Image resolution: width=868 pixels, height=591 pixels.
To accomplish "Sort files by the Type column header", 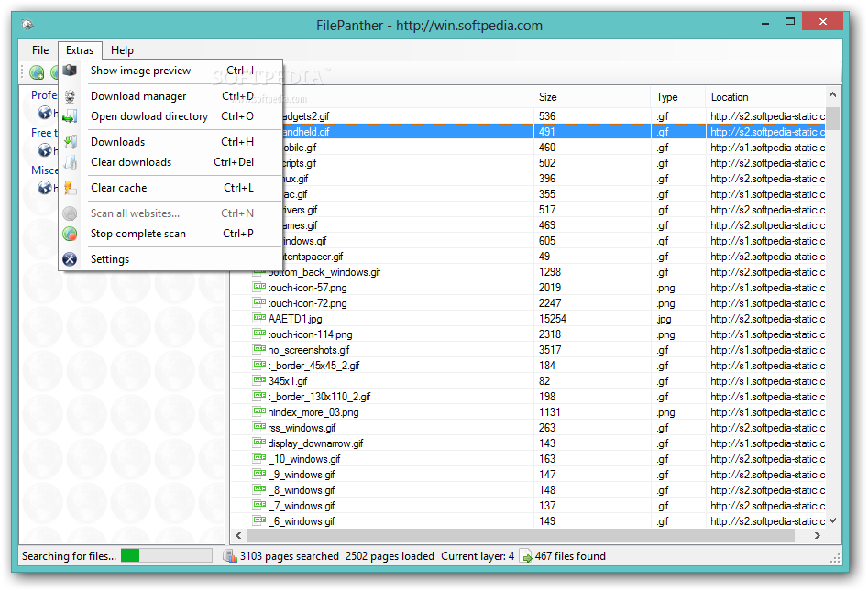I will pyautogui.click(x=677, y=97).
